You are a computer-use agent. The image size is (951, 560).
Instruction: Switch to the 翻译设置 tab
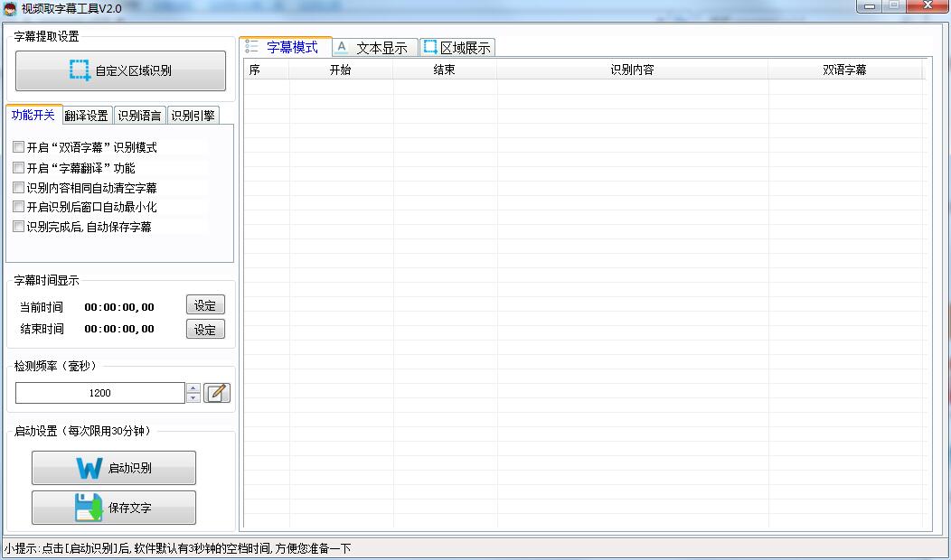[x=88, y=115]
